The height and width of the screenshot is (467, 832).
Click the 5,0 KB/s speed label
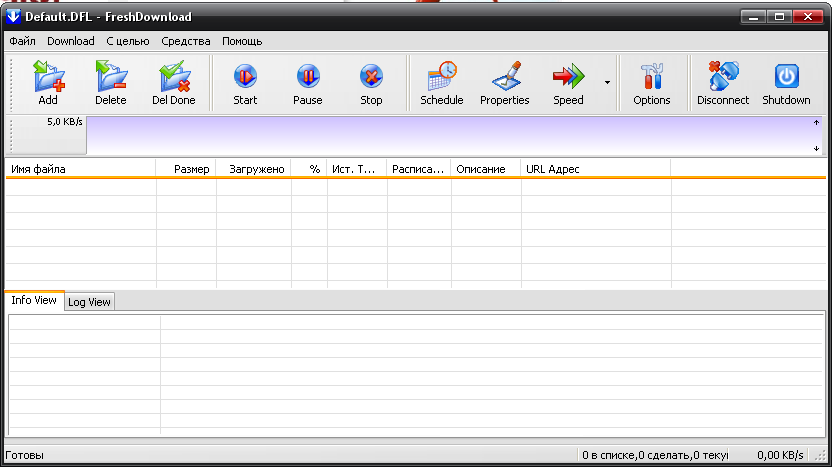[65, 122]
